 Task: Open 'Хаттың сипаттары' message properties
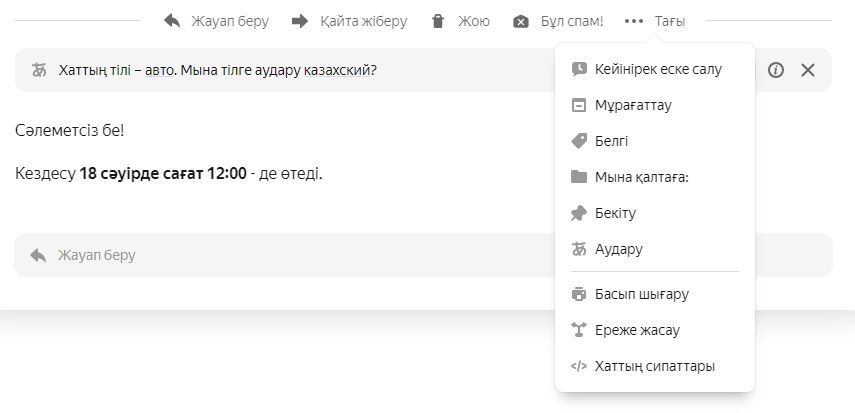[654, 366]
